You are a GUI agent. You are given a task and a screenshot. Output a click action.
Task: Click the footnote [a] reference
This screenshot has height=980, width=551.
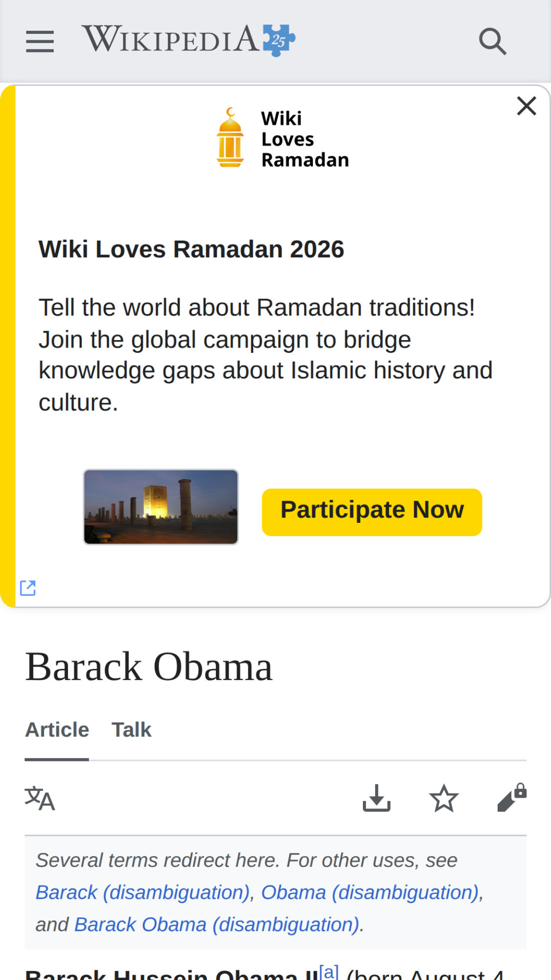pos(329,971)
